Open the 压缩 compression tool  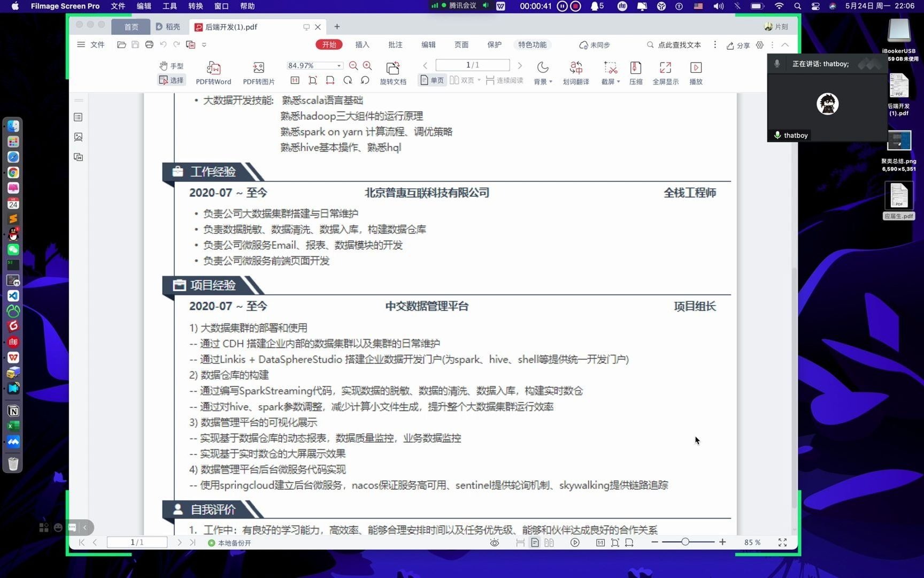(636, 72)
